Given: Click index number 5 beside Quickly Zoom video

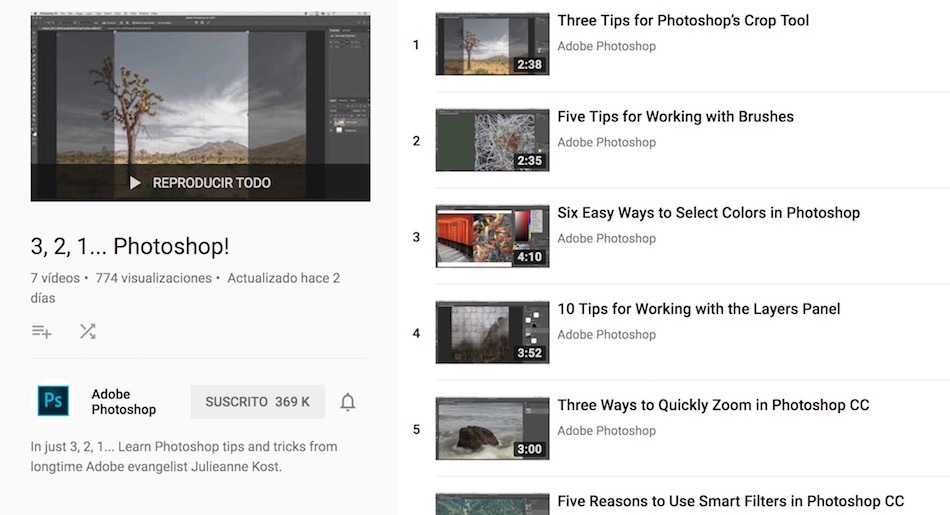Looking at the screenshot, I should (416, 430).
